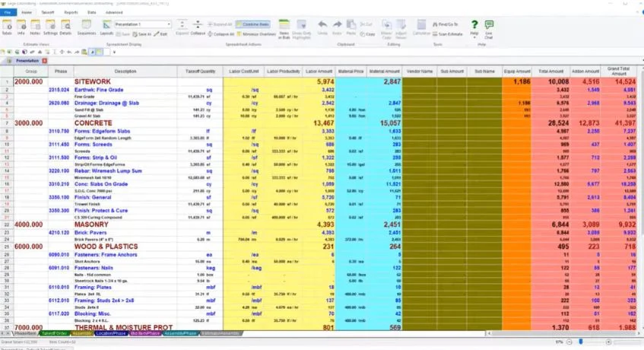Click the Labor Amount column header
Screen dimensions: 644x350
pos(319,72)
